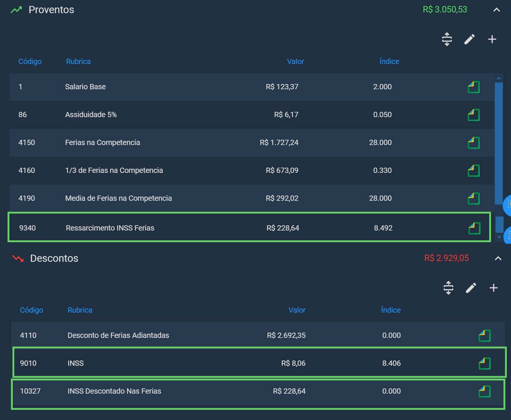The height and width of the screenshot is (420, 511).
Task: Click the scrollbar down arrow in Proventos table
Action: [499, 237]
